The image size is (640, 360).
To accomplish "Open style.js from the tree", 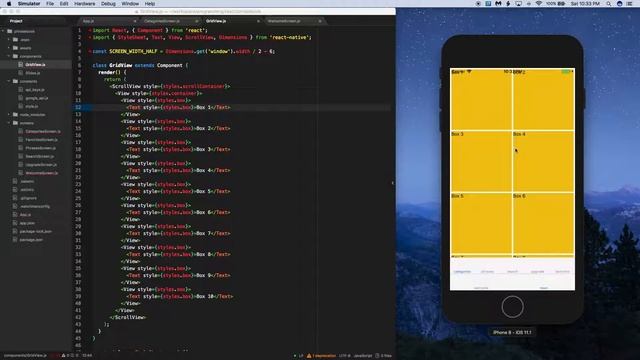I will point(31,106).
